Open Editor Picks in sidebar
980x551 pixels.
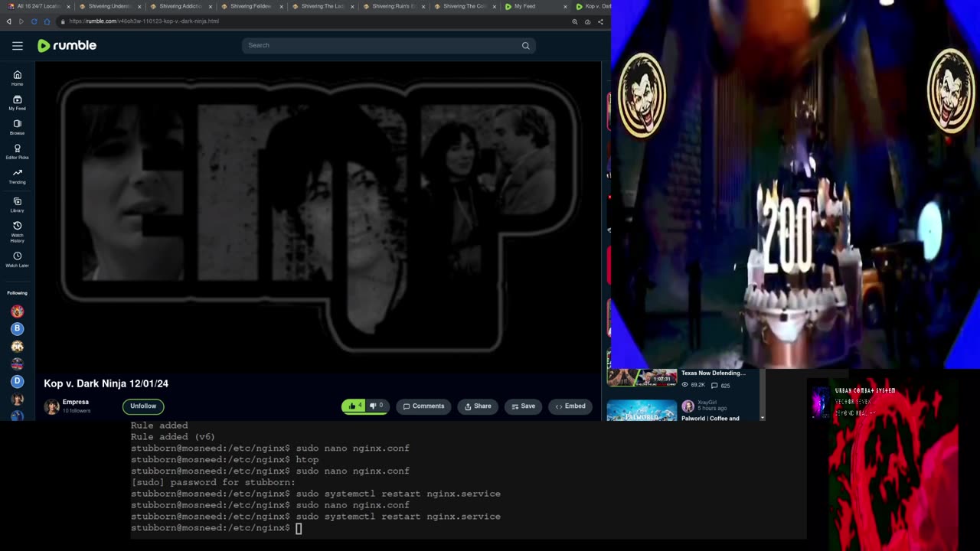pyautogui.click(x=17, y=152)
